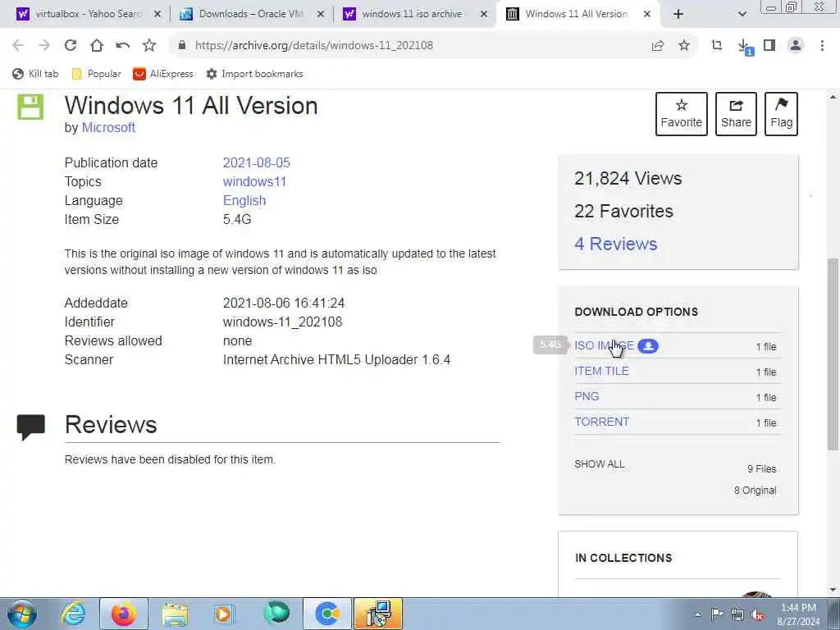Viewport: 840px width, 630px height.
Task: Click the browser back arrow
Action: 18,46
